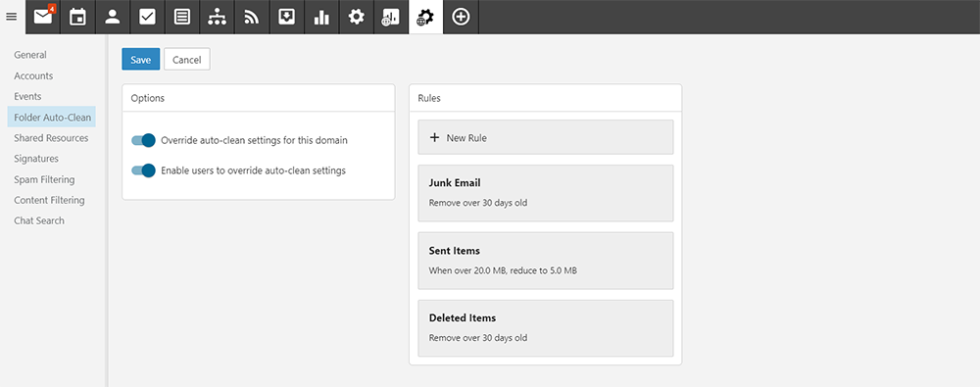Screen dimensions: 980x387
Task: Open Content Filtering in the sidebar
Action: 49,200
